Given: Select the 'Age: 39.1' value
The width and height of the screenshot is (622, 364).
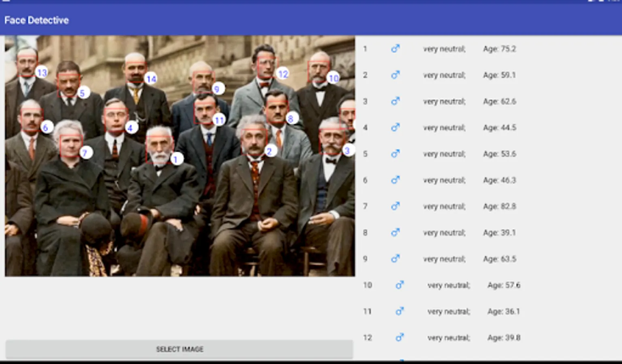Looking at the screenshot, I should coord(499,233).
